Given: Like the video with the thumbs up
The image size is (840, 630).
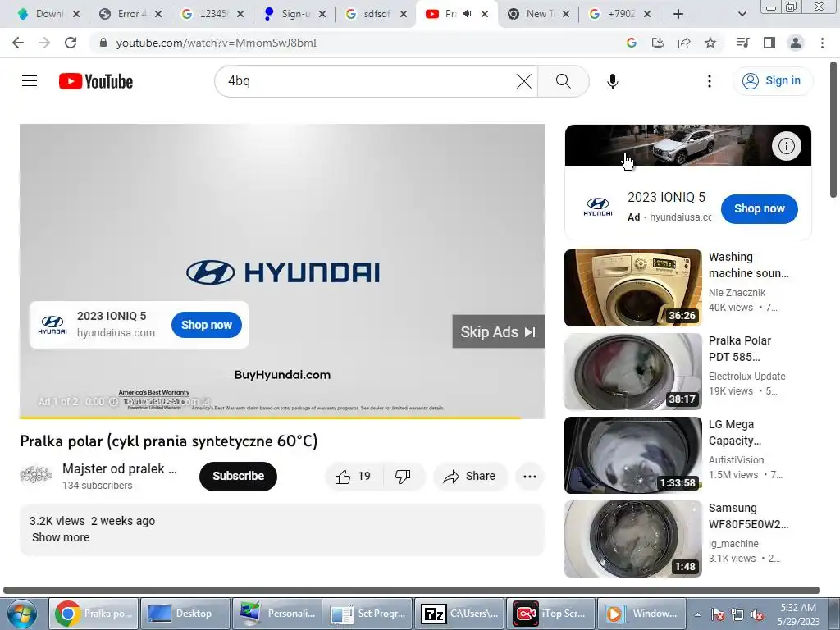Looking at the screenshot, I should click(x=353, y=477).
